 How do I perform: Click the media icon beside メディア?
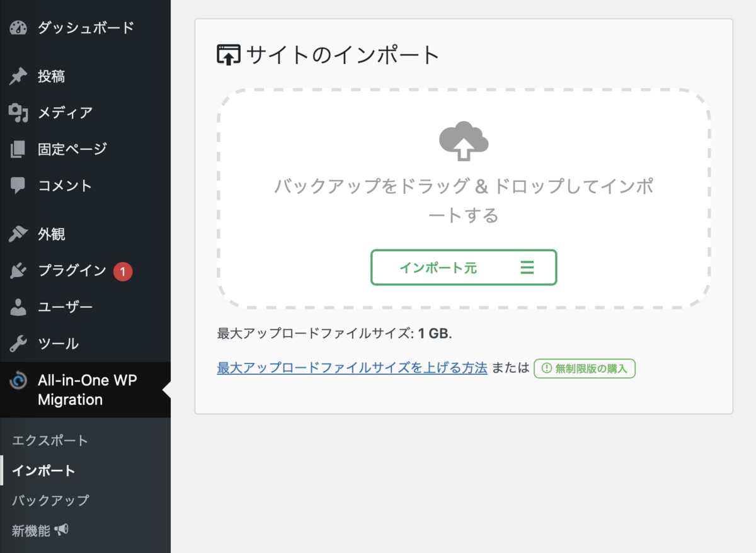point(18,113)
